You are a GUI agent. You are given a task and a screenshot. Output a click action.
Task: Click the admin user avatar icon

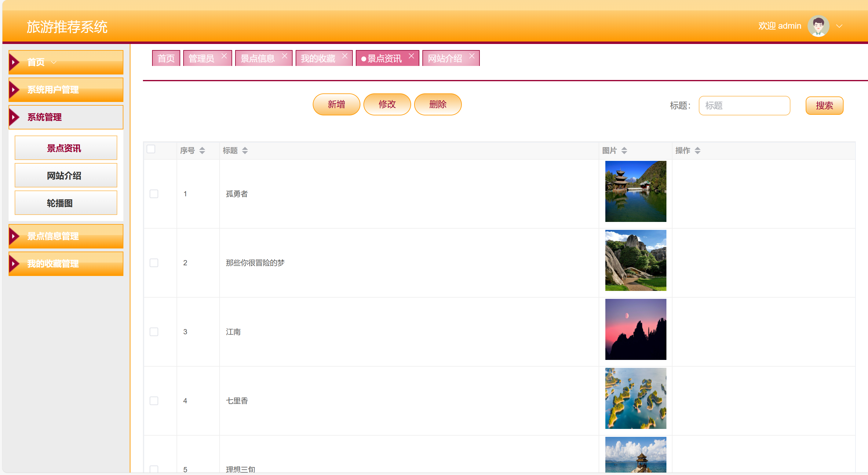tap(818, 26)
